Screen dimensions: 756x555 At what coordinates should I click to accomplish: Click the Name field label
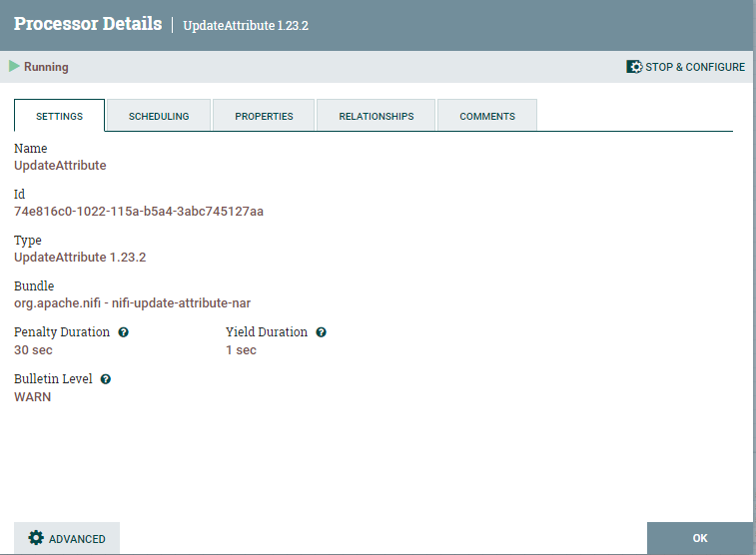[30, 148]
